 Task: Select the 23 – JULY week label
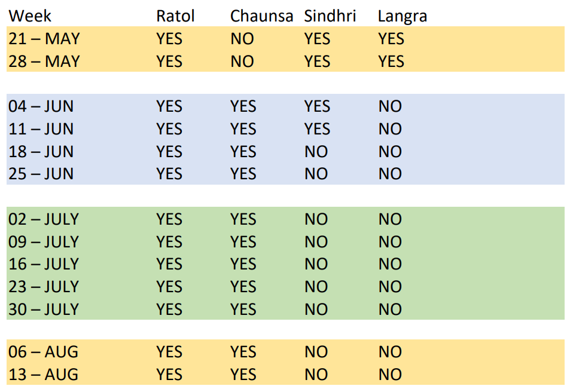coord(44,287)
